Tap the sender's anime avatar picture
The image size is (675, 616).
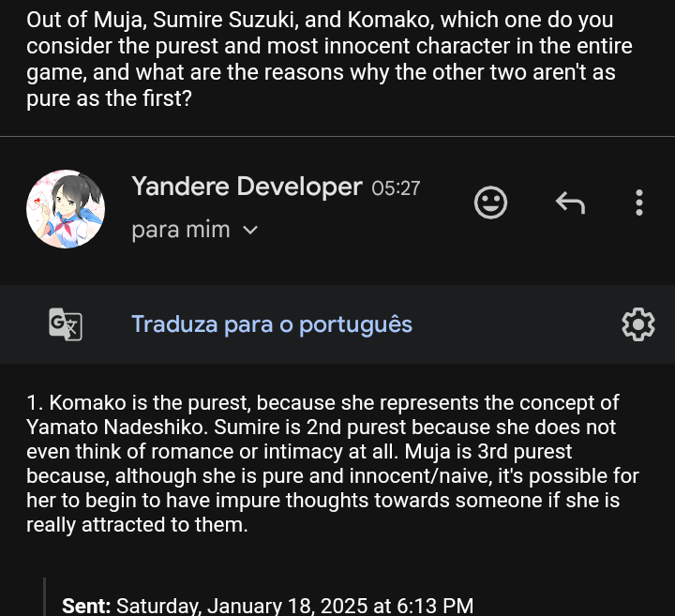click(65, 209)
